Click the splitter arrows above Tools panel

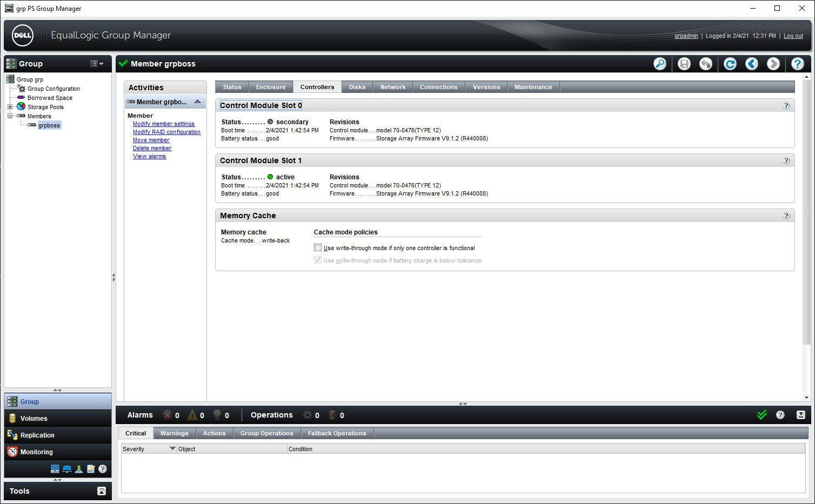(x=57, y=480)
